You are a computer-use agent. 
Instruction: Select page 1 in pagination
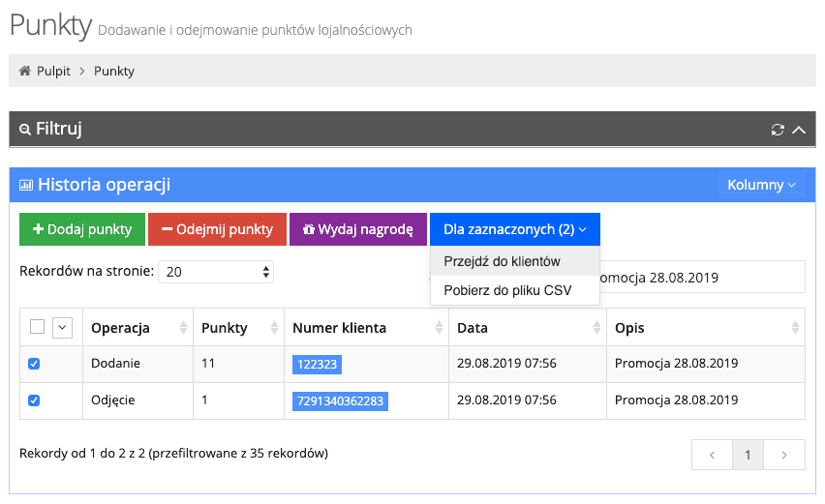748,455
